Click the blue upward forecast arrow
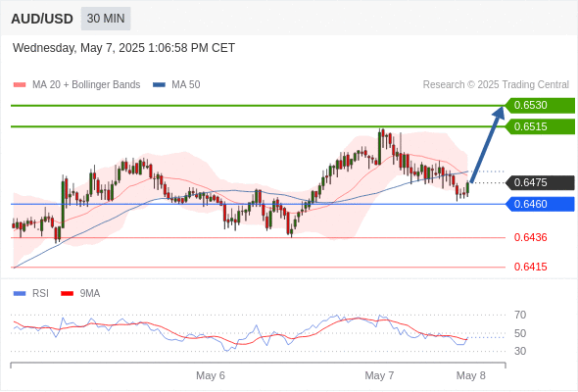Image resolution: width=578 pixels, height=392 pixels. 487,144
